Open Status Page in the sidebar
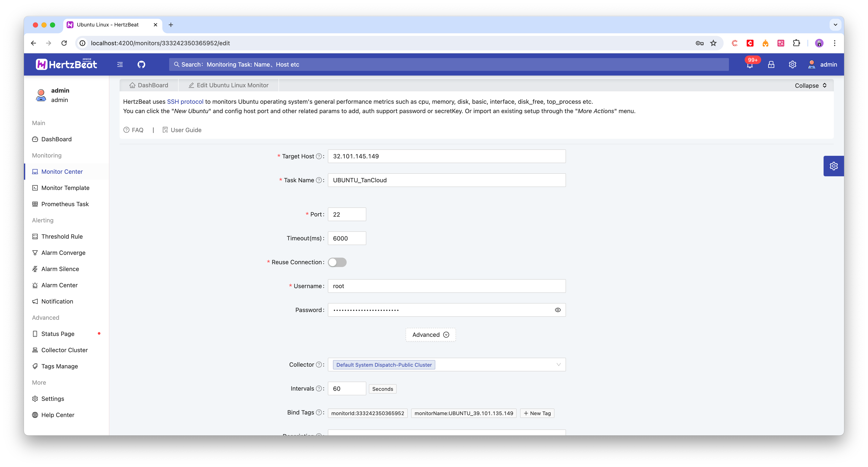The image size is (868, 467). 67,334
